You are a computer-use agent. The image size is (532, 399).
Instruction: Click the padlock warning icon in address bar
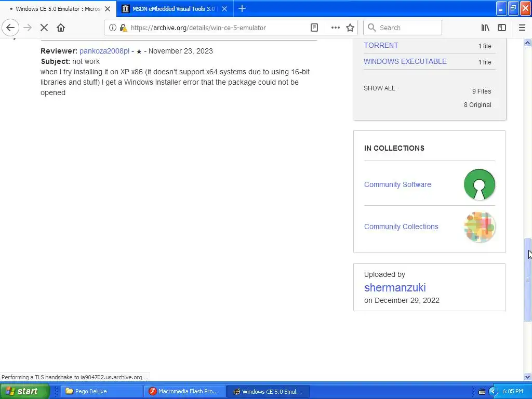click(x=123, y=28)
